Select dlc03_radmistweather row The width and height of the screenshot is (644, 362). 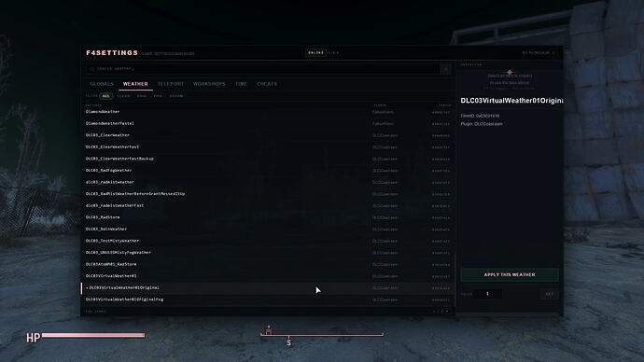click(x=268, y=182)
